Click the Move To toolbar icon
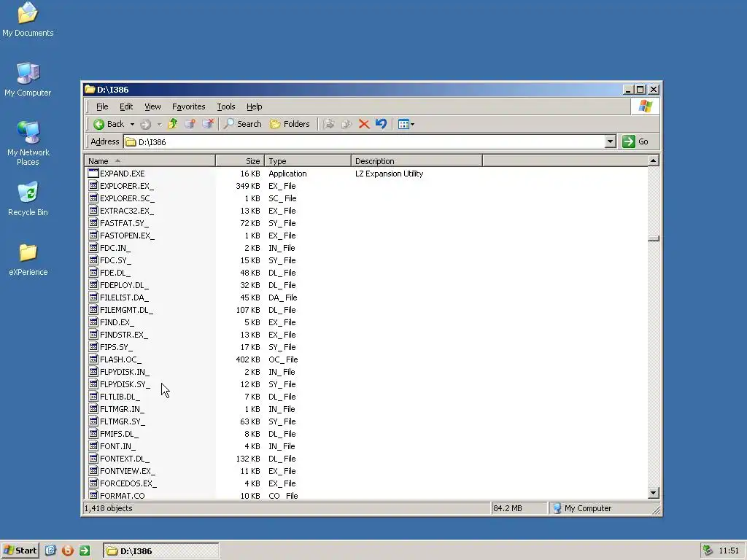The height and width of the screenshot is (560, 747). coord(328,124)
